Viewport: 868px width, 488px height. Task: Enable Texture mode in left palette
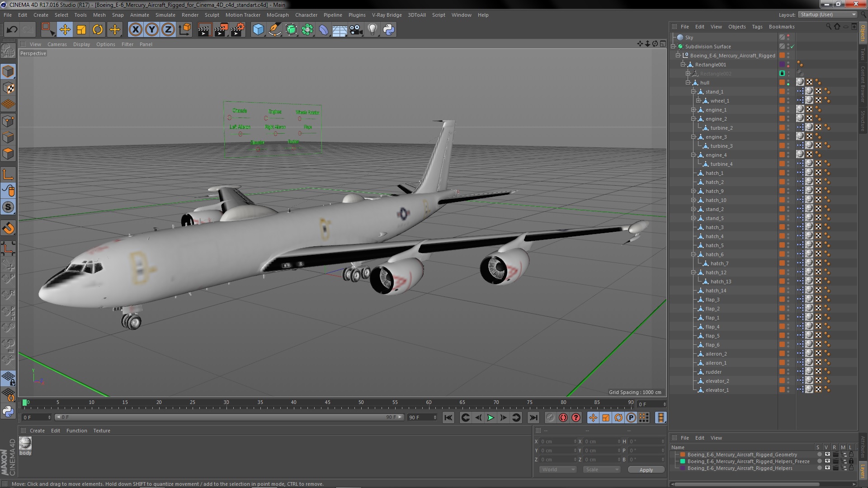(x=8, y=88)
